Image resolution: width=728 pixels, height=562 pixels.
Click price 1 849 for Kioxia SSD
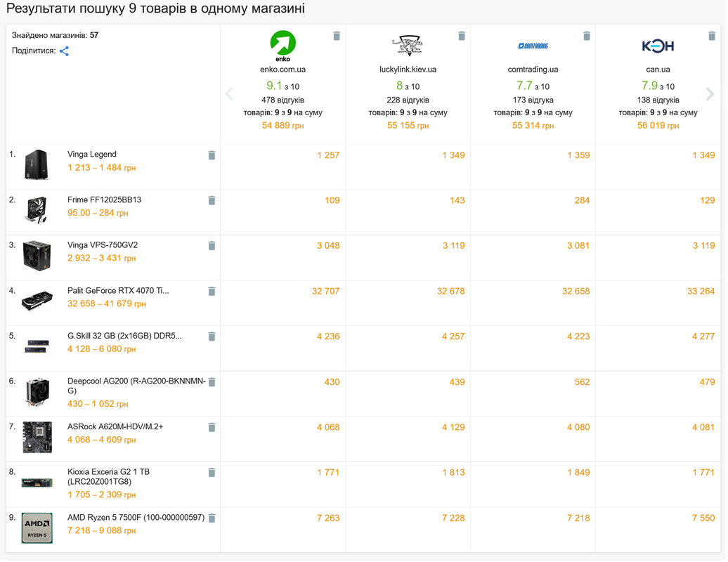(578, 473)
